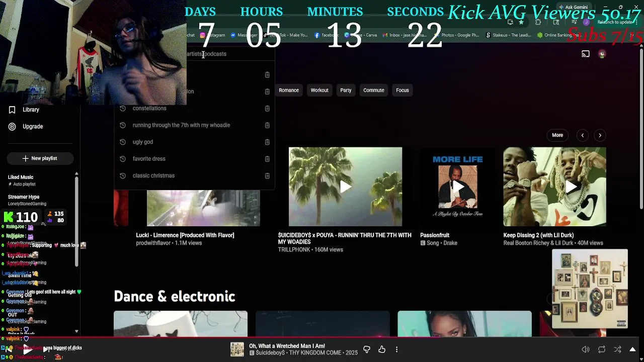Open the Chrome profile J icon
This screenshot has height=362, width=644.
click(586, 22)
